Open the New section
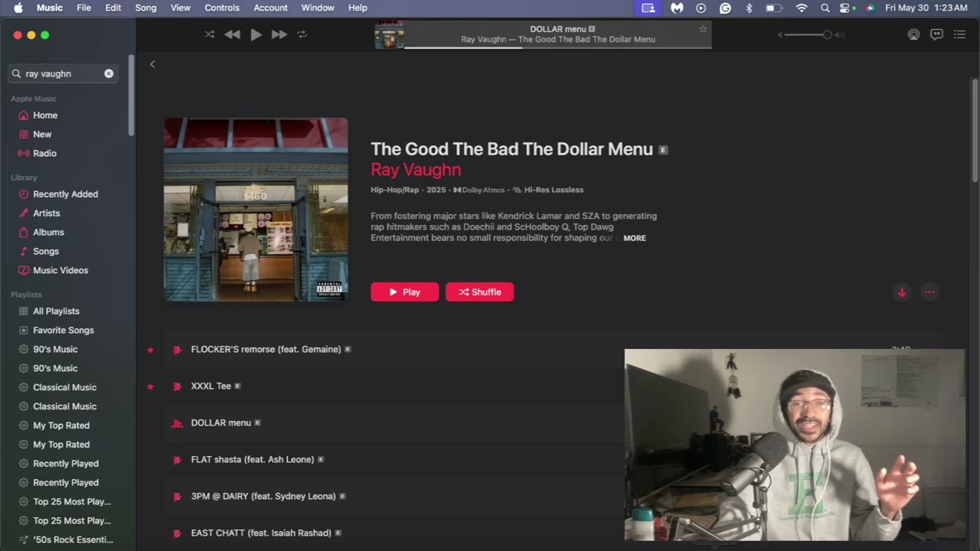Image resolution: width=980 pixels, height=551 pixels. [x=42, y=134]
